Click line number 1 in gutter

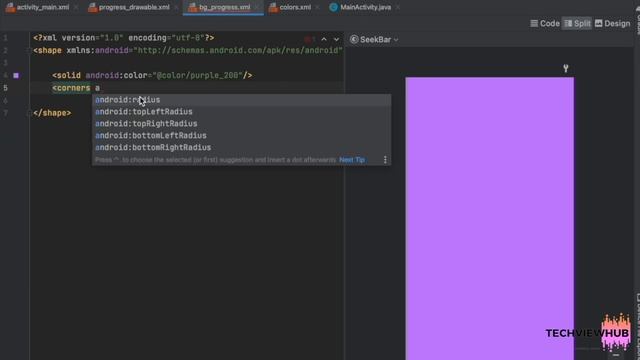coord(5,38)
